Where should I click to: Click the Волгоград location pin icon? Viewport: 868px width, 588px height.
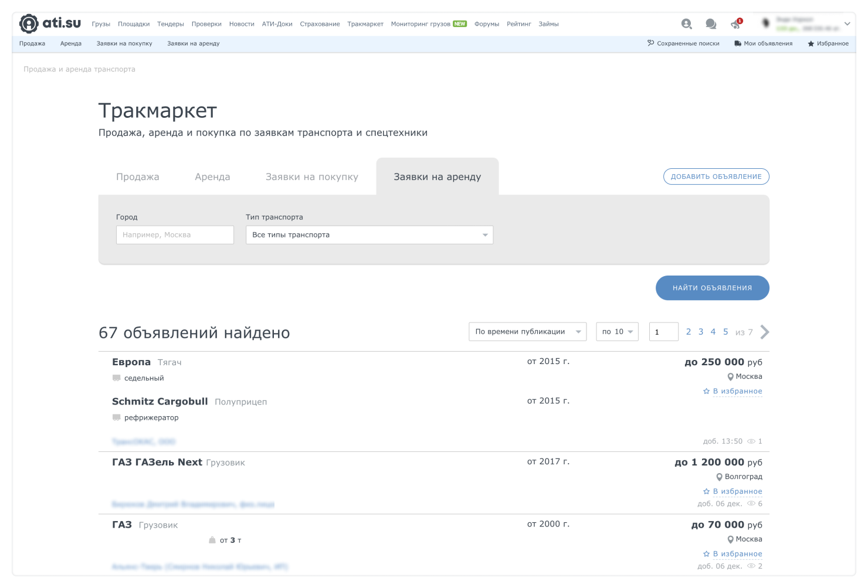(719, 477)
